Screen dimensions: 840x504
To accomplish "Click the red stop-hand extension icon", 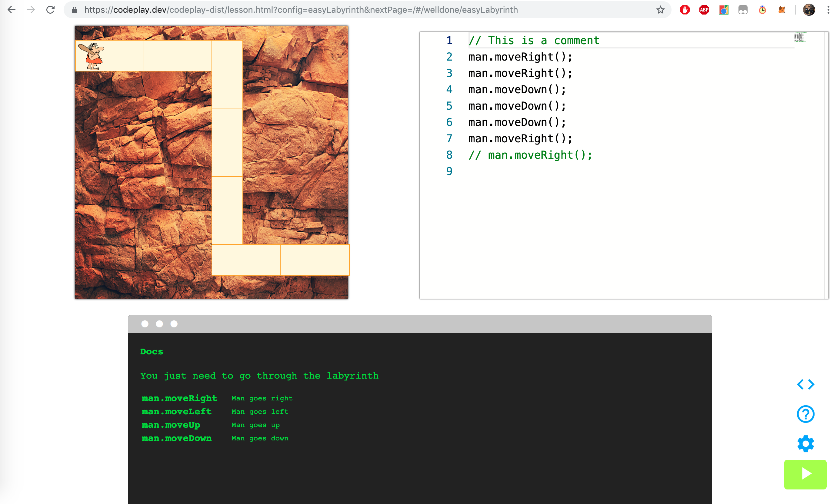I will (x=684, y=10).
